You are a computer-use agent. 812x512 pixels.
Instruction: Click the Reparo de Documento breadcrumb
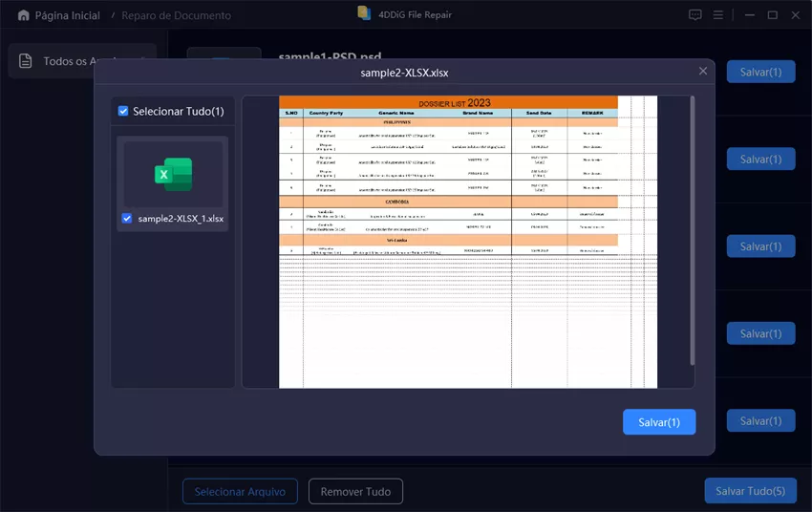point(176,16)
